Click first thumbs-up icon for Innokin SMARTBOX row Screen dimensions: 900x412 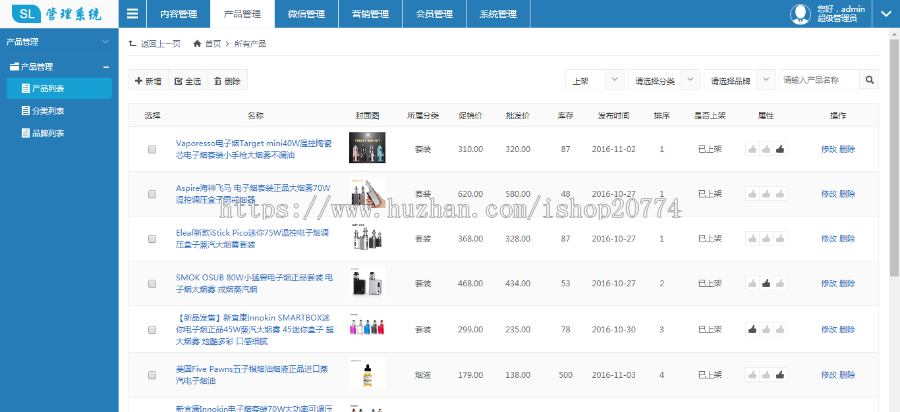[x=752, y=329]
